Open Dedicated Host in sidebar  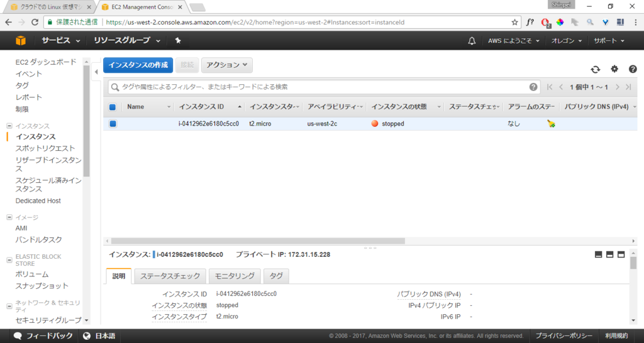38,200
